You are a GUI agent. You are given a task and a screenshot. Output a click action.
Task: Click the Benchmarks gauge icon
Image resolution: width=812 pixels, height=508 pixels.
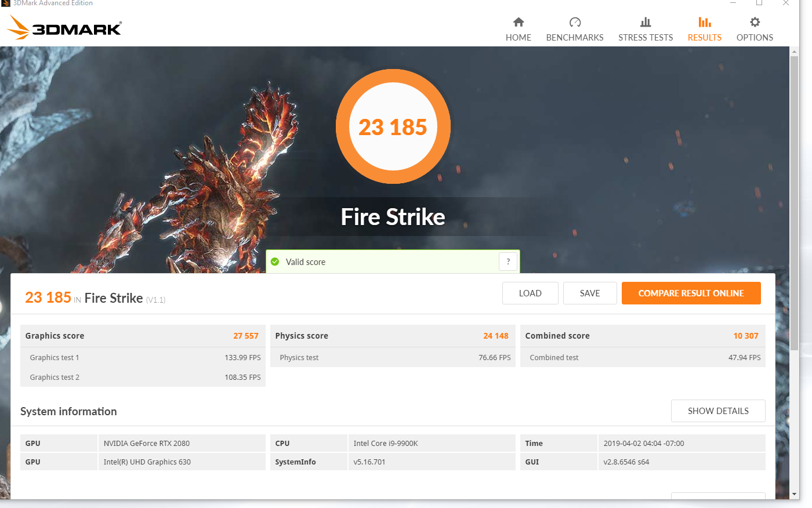pos(575,22)
